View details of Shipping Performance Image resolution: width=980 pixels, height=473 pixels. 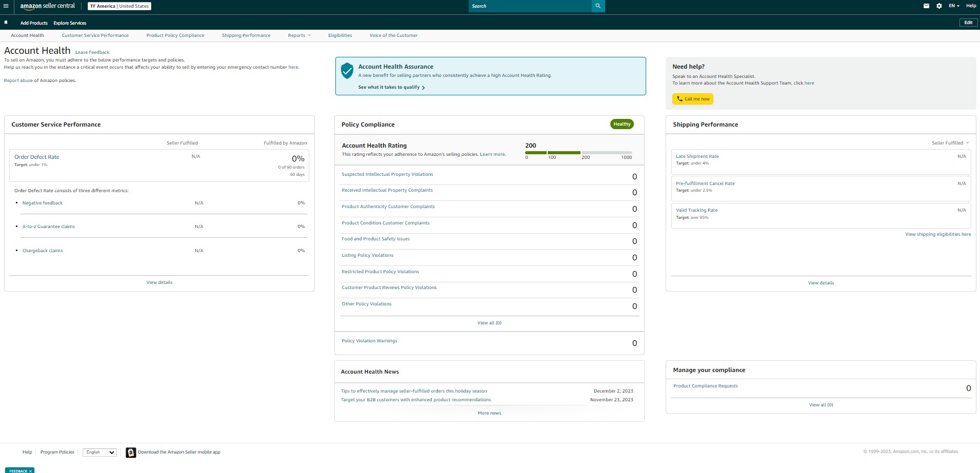pyautogui.click(x=821, y=283)
